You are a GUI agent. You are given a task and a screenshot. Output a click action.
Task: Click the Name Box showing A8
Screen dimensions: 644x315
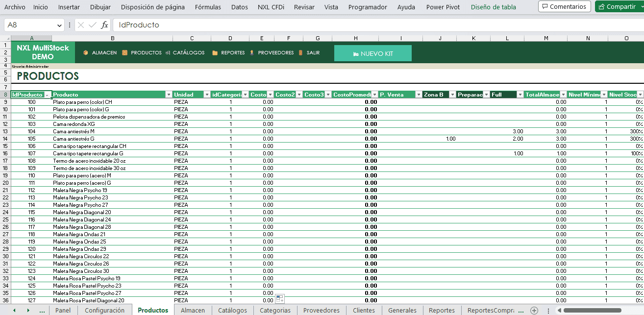click(x=29, y=25)
